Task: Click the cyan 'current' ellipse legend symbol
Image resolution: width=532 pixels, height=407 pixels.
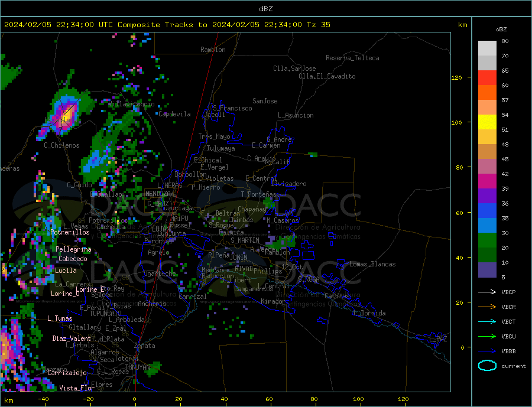Action: pyautogui.click(x=487, y=366)
